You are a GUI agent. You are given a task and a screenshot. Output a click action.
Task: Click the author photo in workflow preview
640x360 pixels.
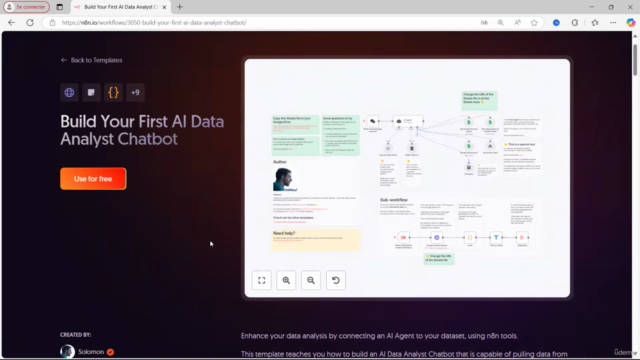click(x=284, y=179)
